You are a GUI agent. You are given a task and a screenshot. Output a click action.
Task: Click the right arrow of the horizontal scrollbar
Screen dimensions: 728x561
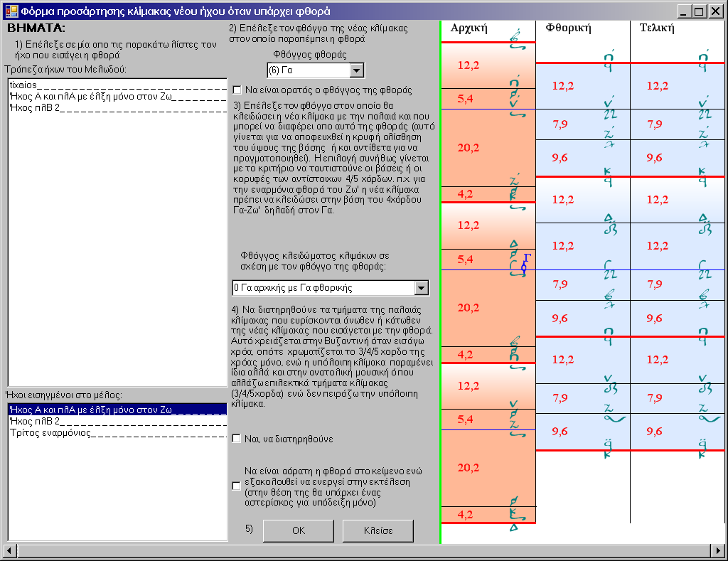[x=720, y=551]
